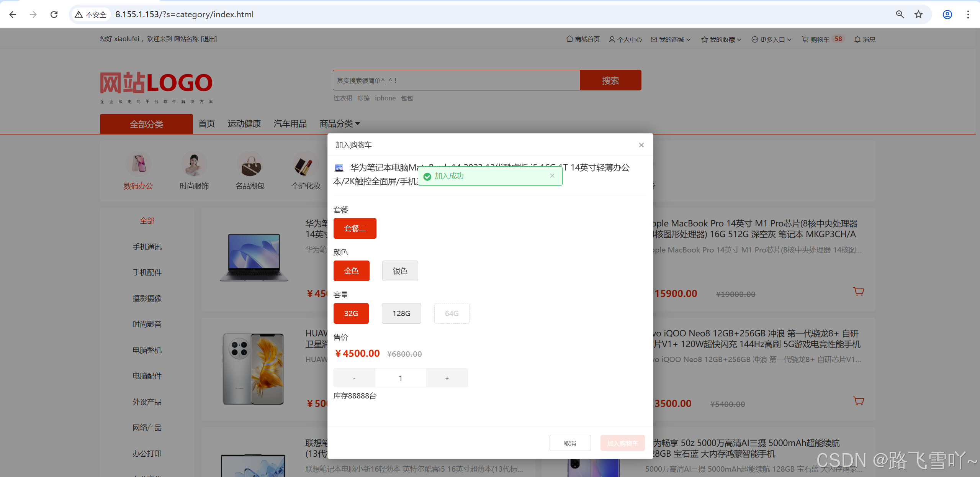This screenshot has height=477, width=980.
Task: Select the 银色 color option
Action: point(400,271)
